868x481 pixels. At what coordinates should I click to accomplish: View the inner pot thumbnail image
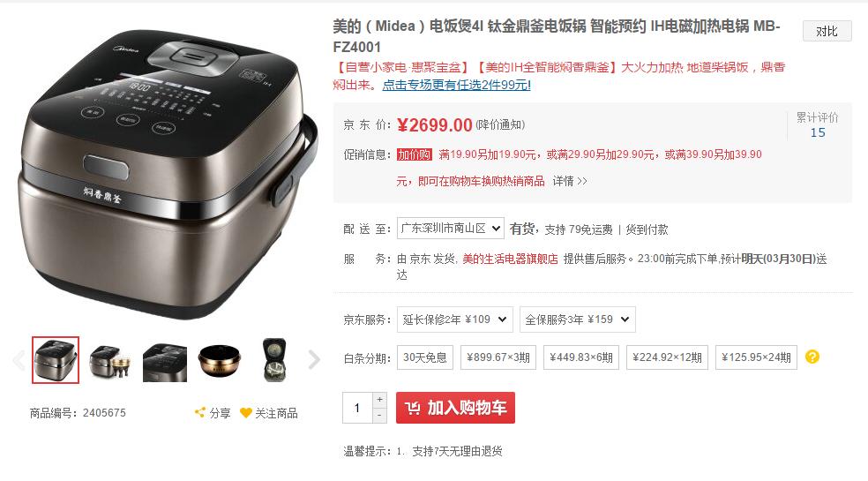point(220,360)
